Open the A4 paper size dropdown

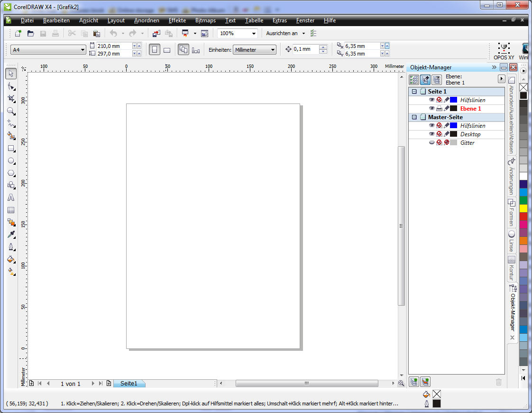pyautogui.click(x=83, y=50)
